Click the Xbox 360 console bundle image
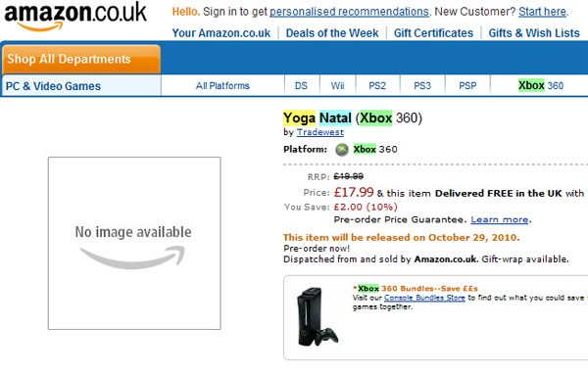 pyautogui.click(x=318, y=316)
